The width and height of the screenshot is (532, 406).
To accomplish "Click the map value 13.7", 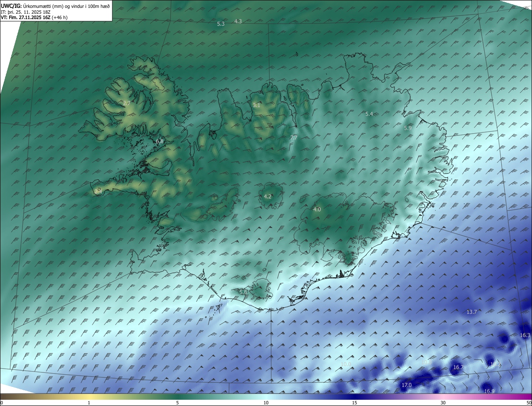I will pos(472,312).
